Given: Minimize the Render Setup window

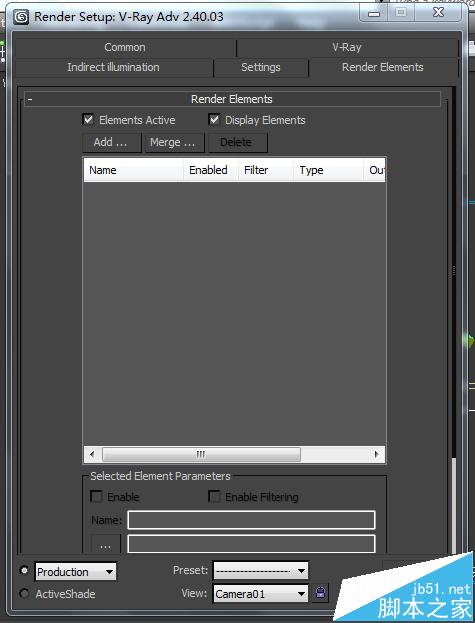Looking at the screenshot, I should pos(374,14).
